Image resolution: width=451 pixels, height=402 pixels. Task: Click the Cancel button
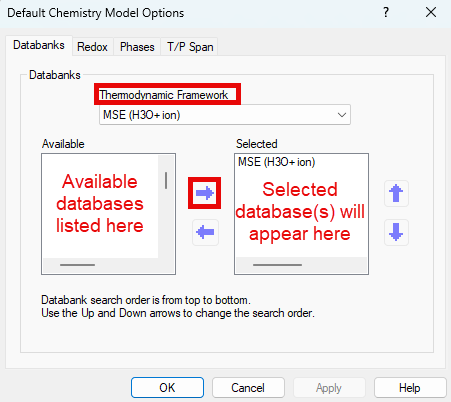tap(248, 388)
